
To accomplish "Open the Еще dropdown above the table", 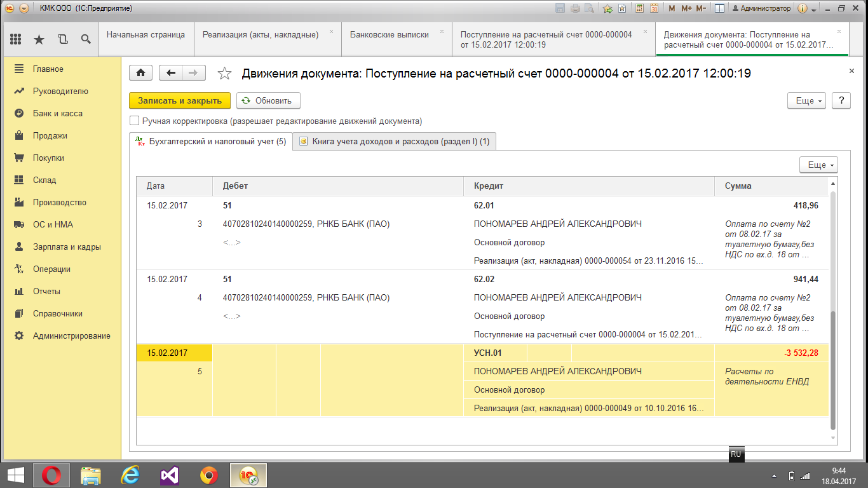I will [818, 165].
